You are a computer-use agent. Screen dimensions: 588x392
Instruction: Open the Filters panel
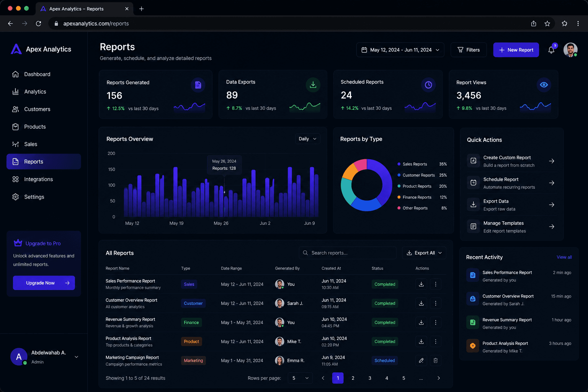469,50
